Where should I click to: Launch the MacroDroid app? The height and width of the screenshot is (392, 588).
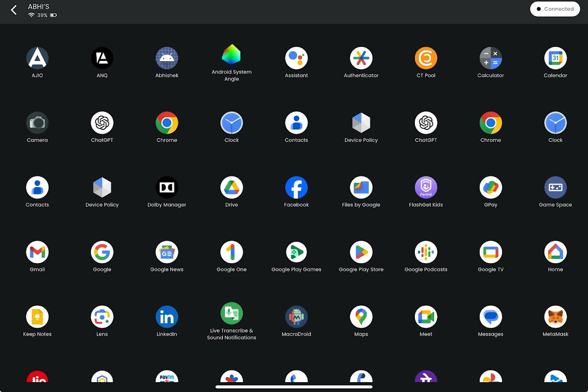tap(296, 317)
